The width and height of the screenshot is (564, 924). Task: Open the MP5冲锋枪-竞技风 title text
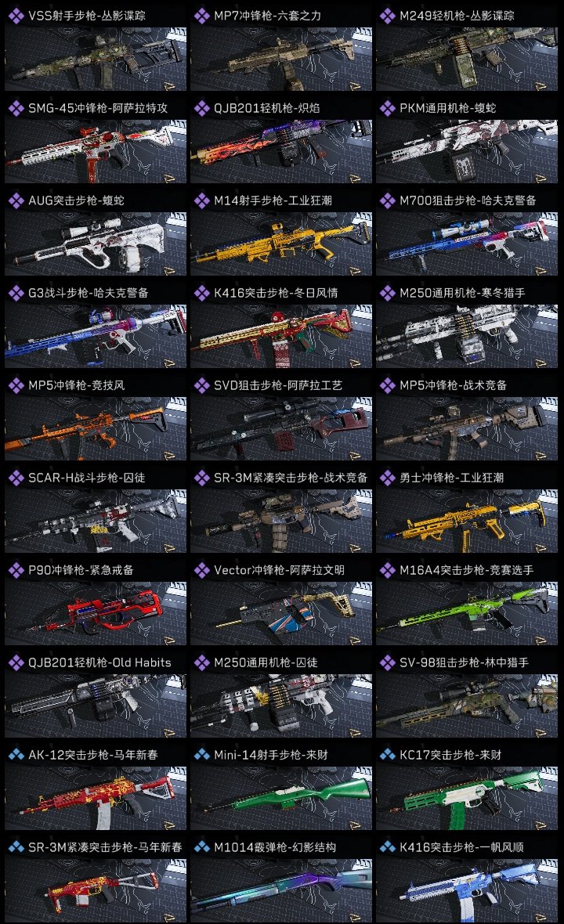coord(77,385)
